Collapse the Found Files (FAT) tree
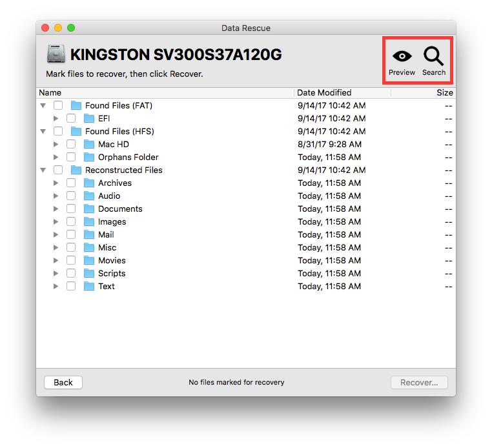Screen dimensions: 492x448 coord(43,105)
